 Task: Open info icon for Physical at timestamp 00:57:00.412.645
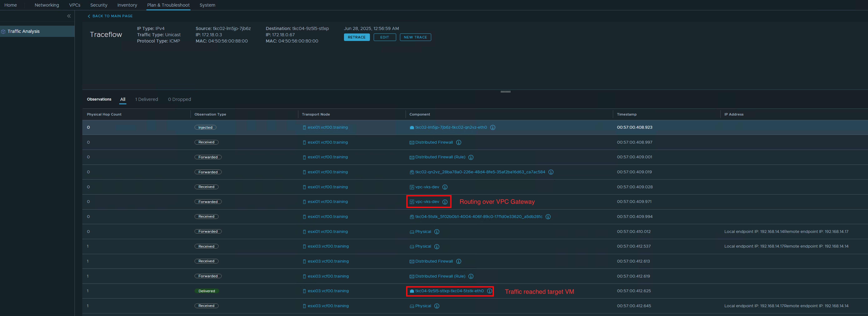tap(437, 306)
